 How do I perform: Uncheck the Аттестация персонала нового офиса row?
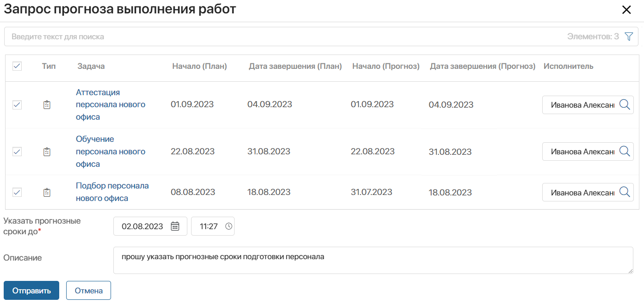tap(17, 105)
